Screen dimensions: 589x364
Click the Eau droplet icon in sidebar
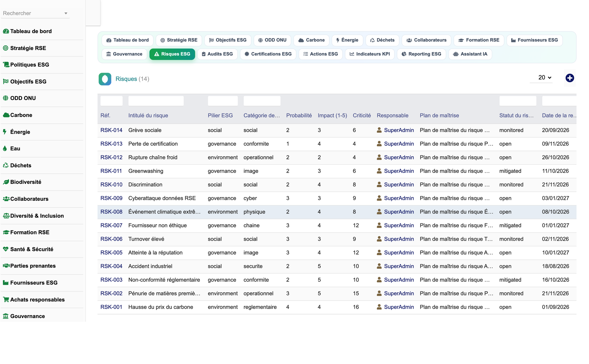[5, 148]
